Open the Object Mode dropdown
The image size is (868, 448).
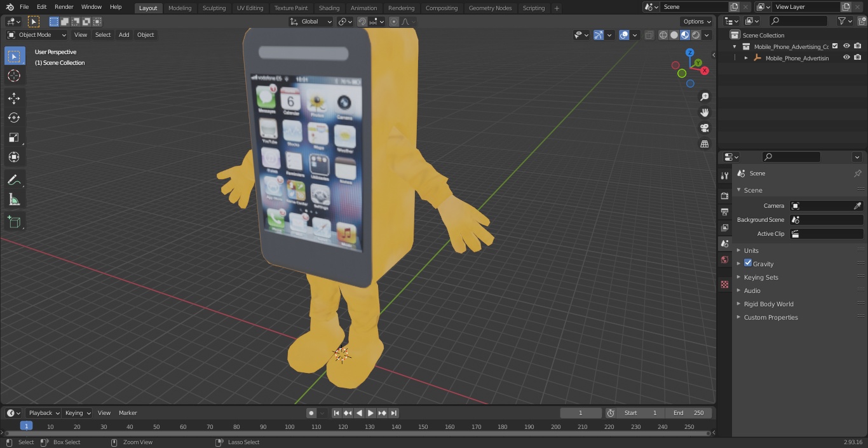click(x=37, y=35)
